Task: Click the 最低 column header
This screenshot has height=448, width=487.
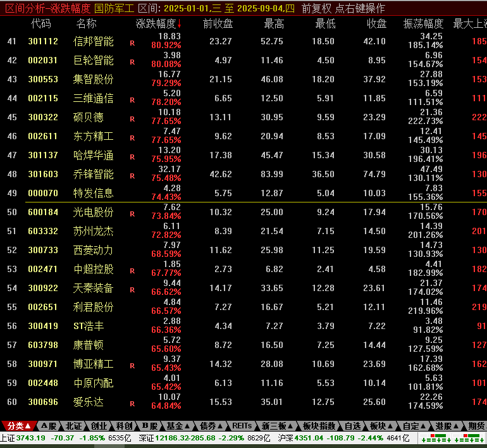Action: 325,23
